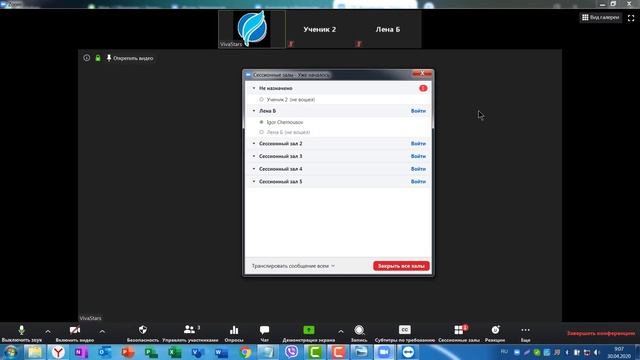Select the Ученик 2 participant tile

point(320,29)
